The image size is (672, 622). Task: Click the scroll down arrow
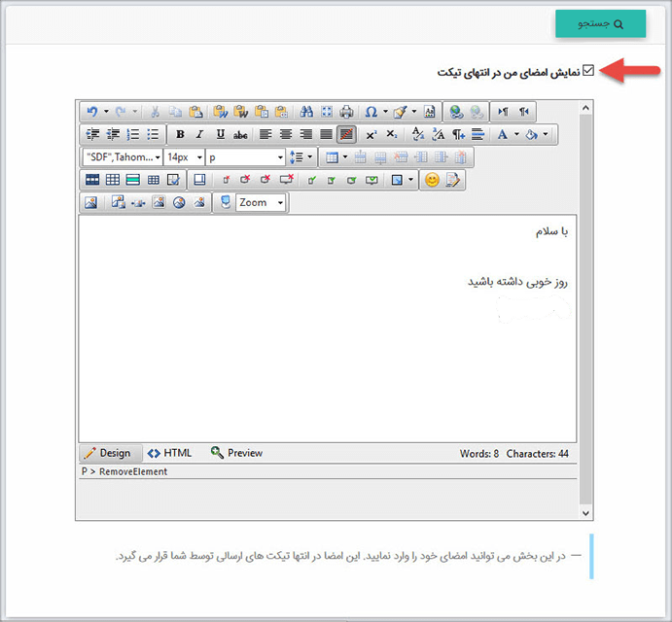point(585,513)
